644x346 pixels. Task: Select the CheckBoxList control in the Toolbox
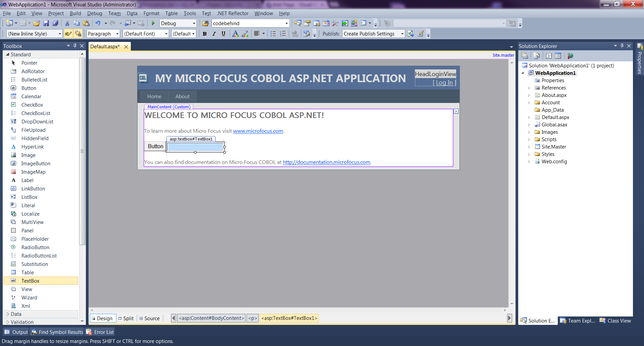[41, 113]
